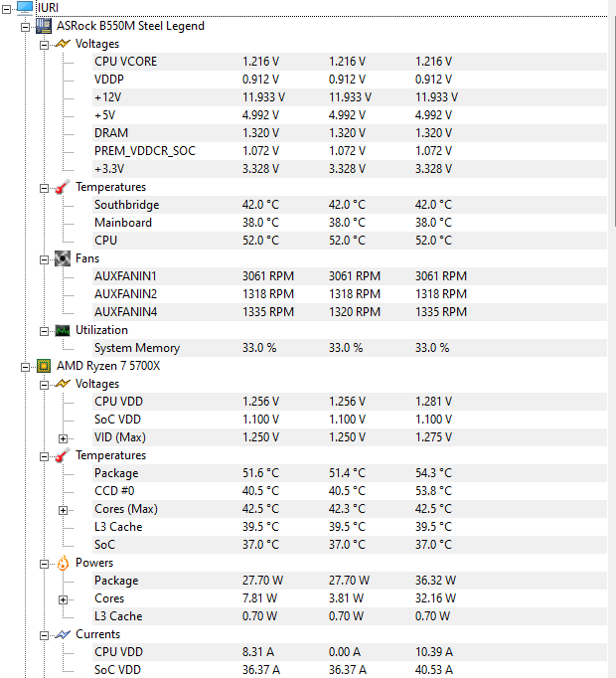Screen dimensions: 616x678
Task: Click the Currents wave icon
Action: pos(63,634)
